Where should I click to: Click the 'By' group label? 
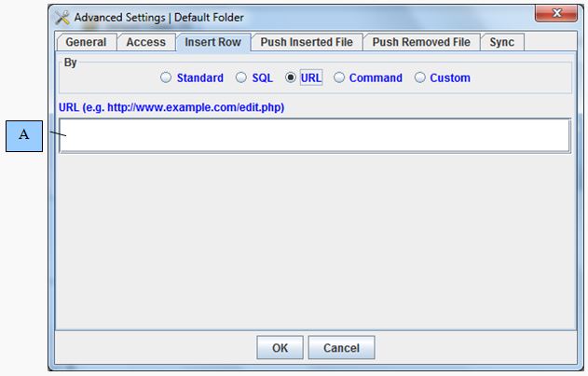71,63
